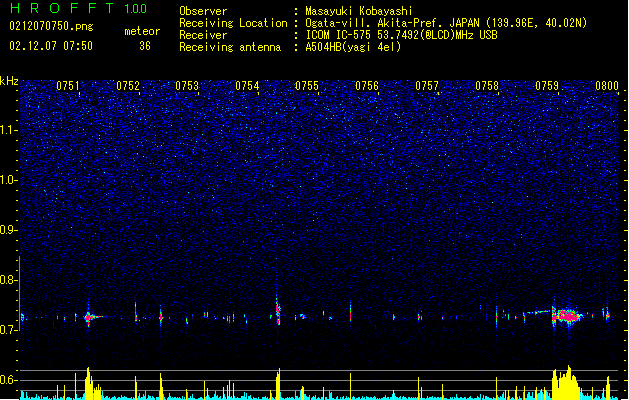Click the 0.9 kHz frequency label

click(9, 230)
